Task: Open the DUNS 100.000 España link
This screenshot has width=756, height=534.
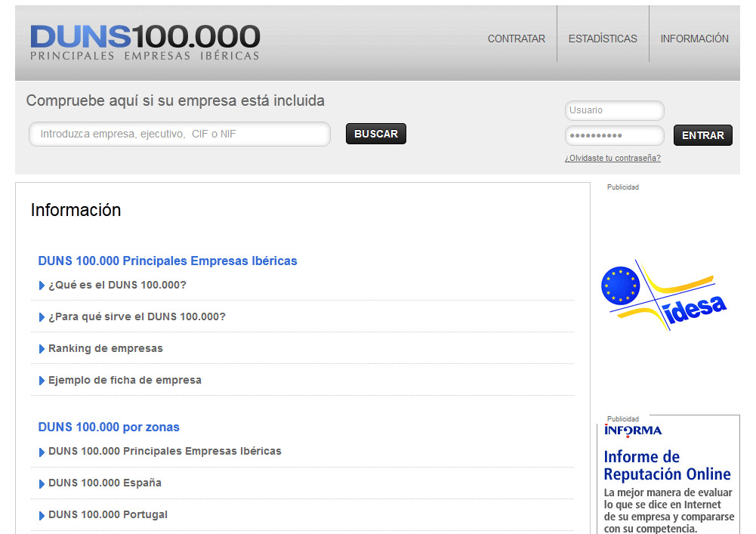Action: (105, 483)
